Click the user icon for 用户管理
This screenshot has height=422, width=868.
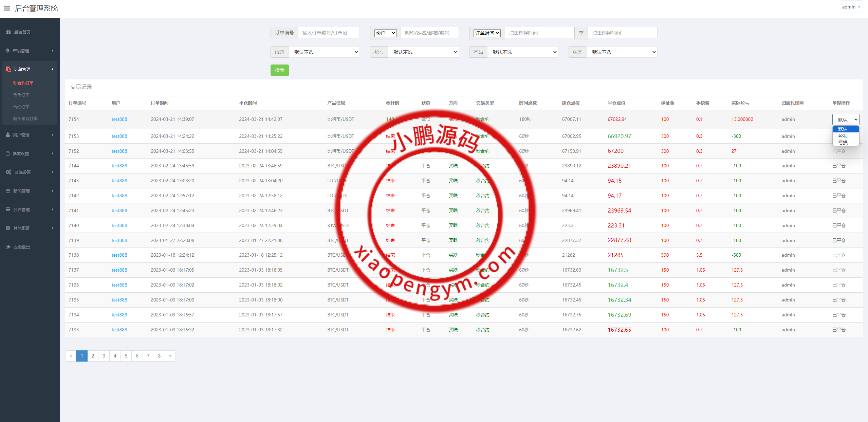point(8,135)
